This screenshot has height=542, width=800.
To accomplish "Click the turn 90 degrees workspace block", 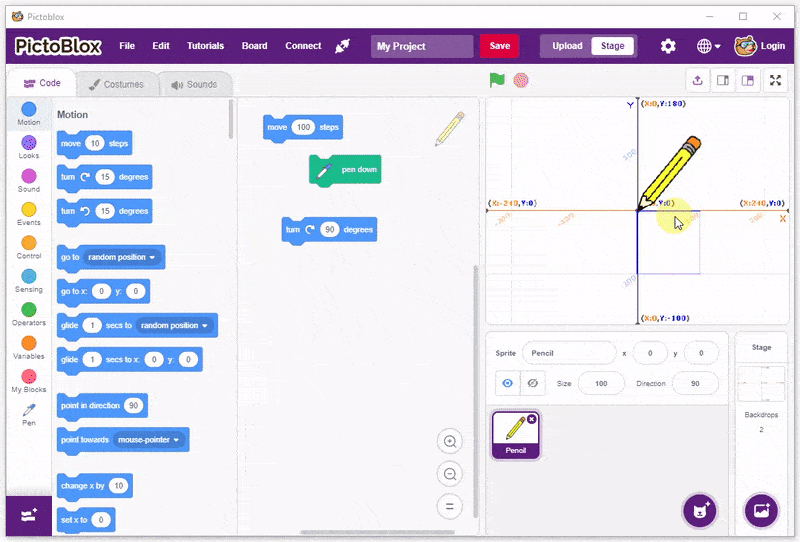I will 329,230.
